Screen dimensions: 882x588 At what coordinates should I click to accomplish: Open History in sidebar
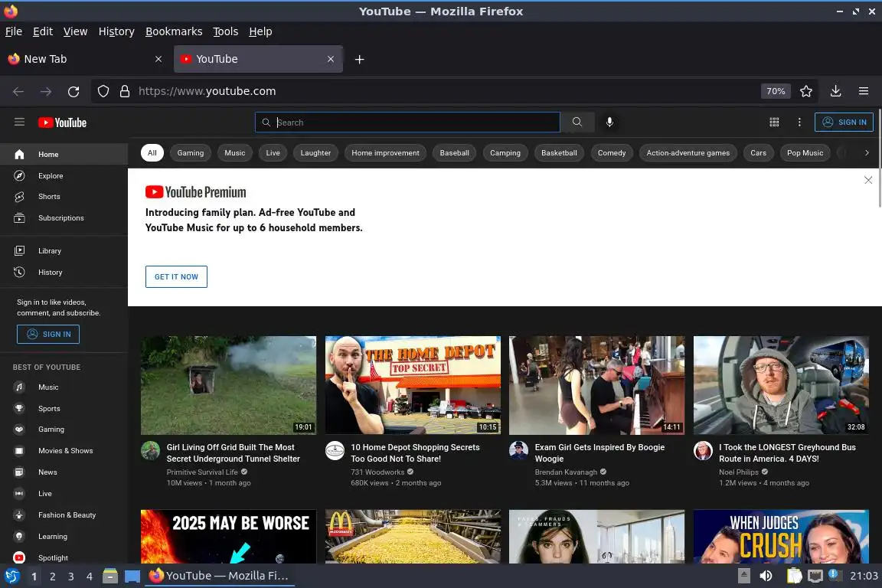coord(64,273)
